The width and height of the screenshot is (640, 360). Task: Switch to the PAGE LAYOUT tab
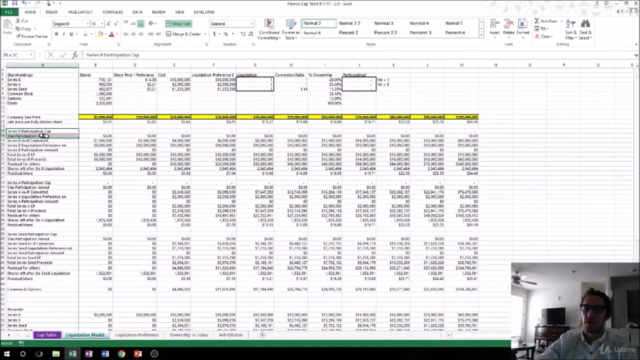tap(80, 12)
